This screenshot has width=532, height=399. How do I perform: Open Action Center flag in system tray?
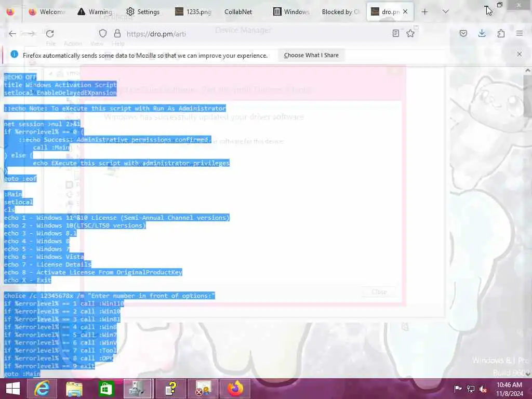pos(458,389)
